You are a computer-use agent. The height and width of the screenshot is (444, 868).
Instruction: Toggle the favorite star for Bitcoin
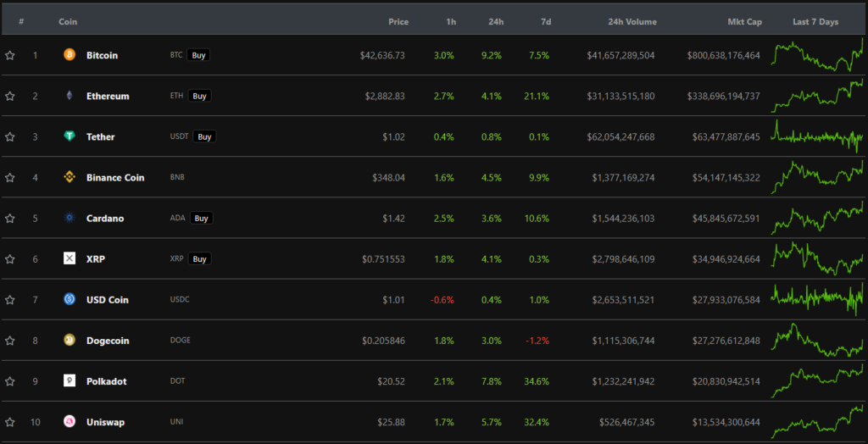click(x=10, y=56)
